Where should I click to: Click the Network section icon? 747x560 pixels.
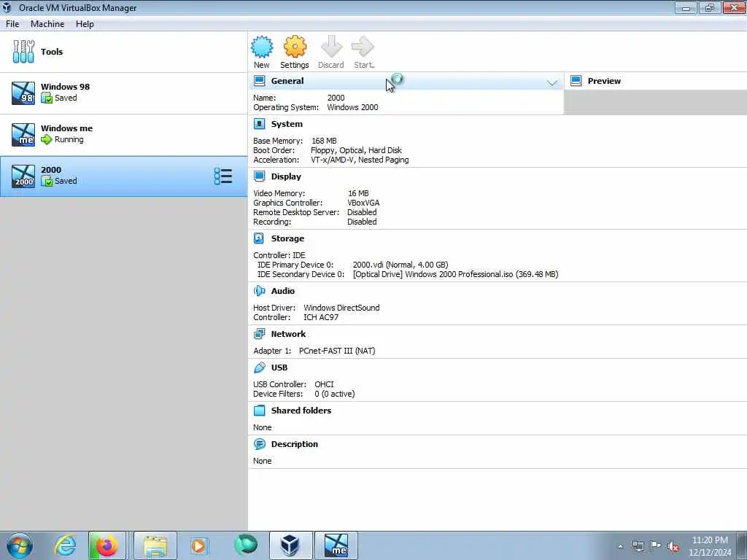259,334
